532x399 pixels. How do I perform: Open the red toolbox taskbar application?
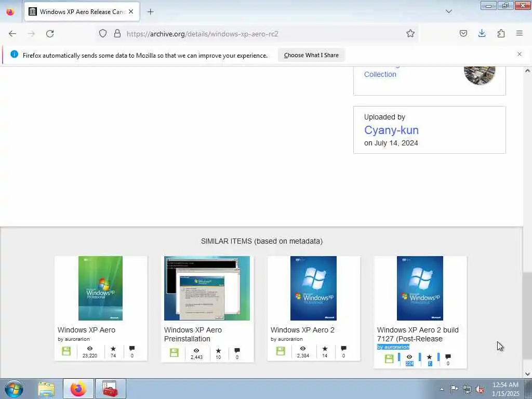[110, 389]
